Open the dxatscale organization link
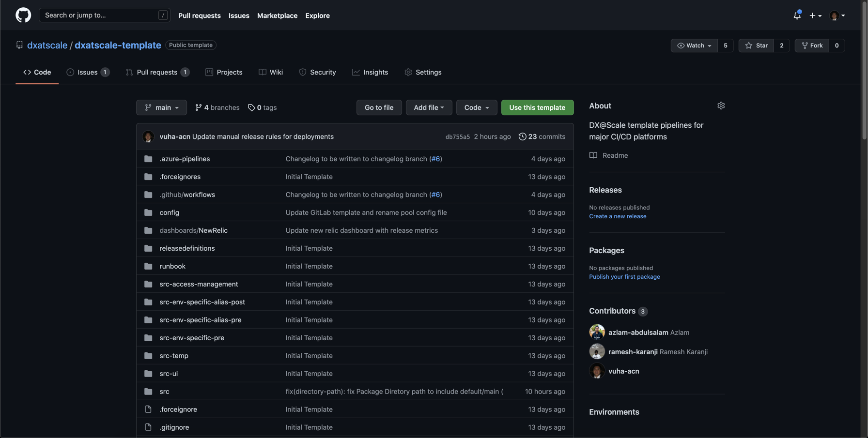The width and height of the screenshot is (868, 438). 47,45
